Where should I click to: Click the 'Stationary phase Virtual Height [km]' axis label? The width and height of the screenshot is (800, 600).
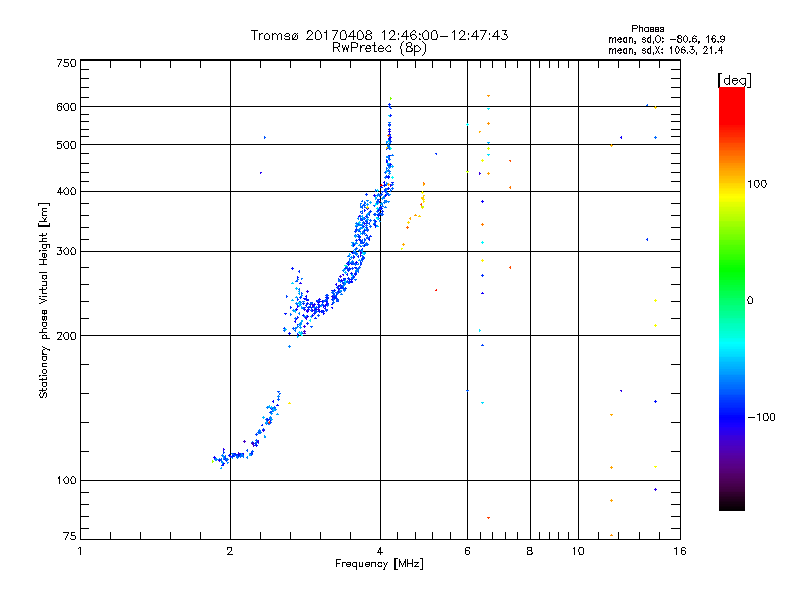pos(44,301)
